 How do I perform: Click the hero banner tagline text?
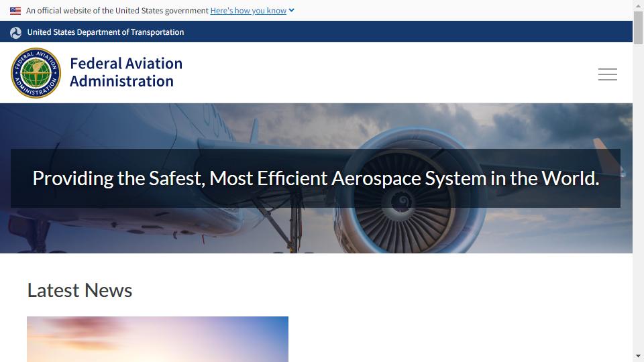pyautogui.click(x=315, y=178)
